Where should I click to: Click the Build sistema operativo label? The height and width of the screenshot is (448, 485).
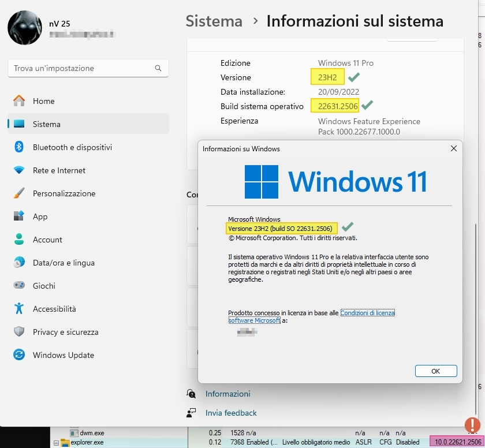(x=262, y=106)
